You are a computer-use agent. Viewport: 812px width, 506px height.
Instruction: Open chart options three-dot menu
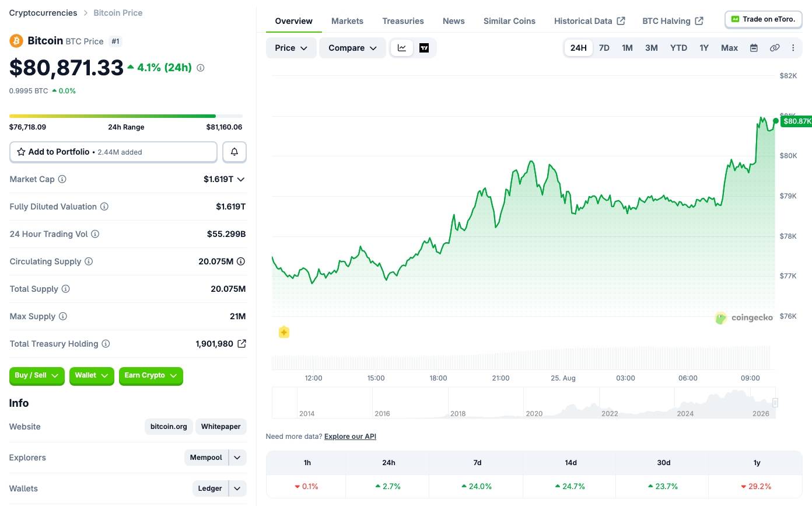pyautogui.click(x=793, y=48)
